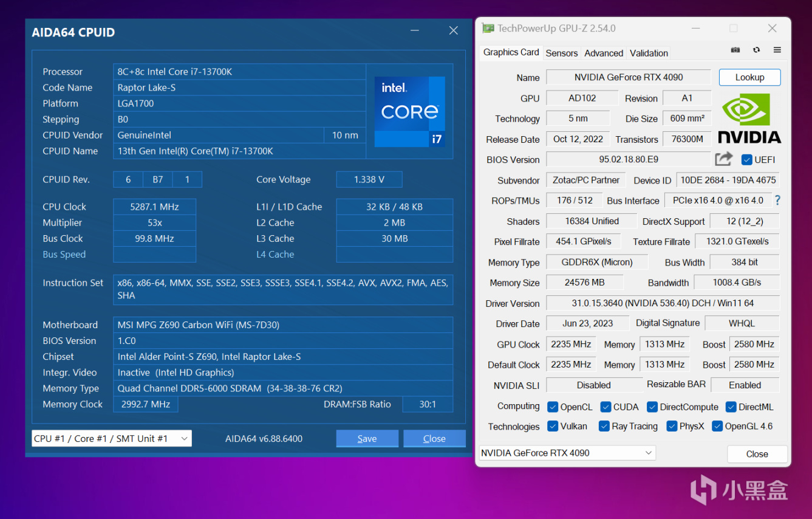Click the GPU-Z title bar app icon
The height and width of the screenshot is (519, 812).
click(x=488, y=29)
